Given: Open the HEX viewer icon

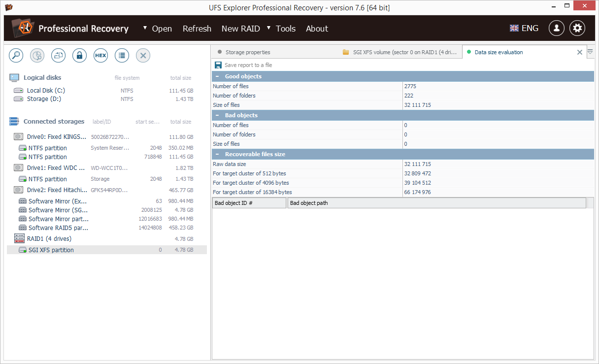Looking at the screenshot, I should [x=100, y=56].
